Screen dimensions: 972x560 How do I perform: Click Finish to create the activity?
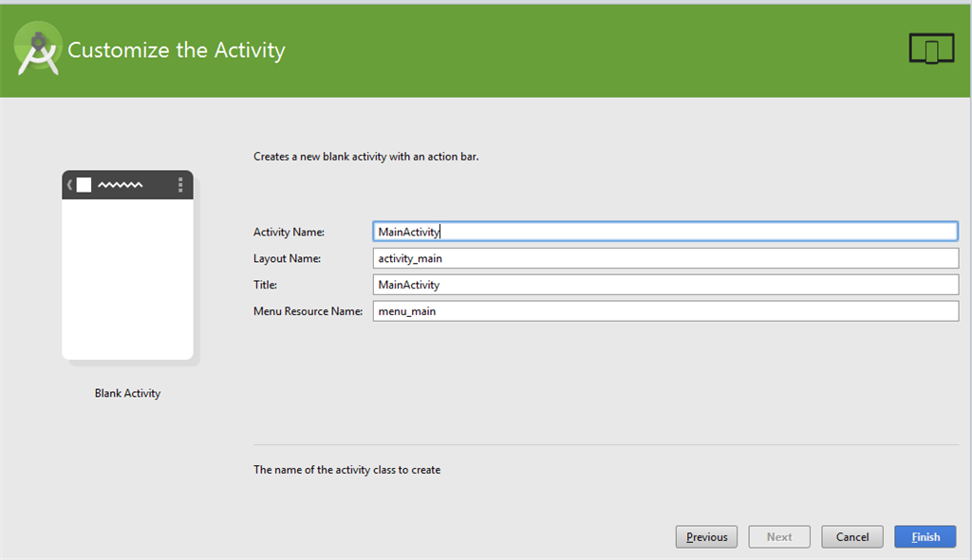tap(925, 537)
